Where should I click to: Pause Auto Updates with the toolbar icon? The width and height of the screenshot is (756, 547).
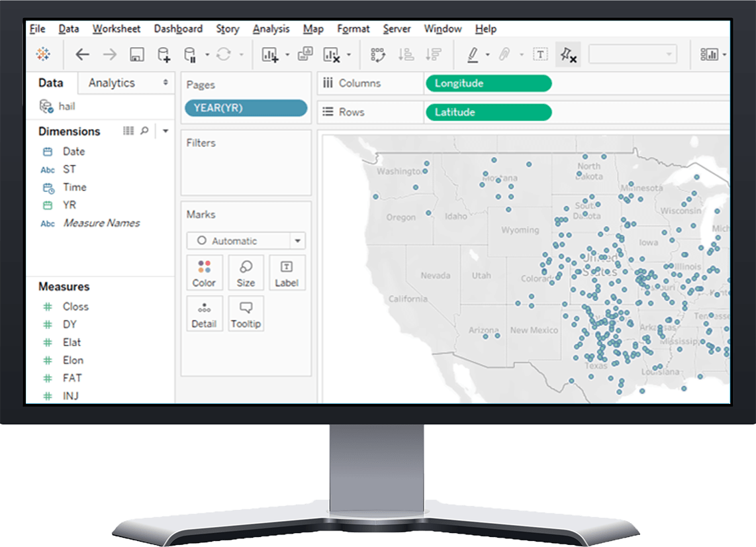(189, 54)
